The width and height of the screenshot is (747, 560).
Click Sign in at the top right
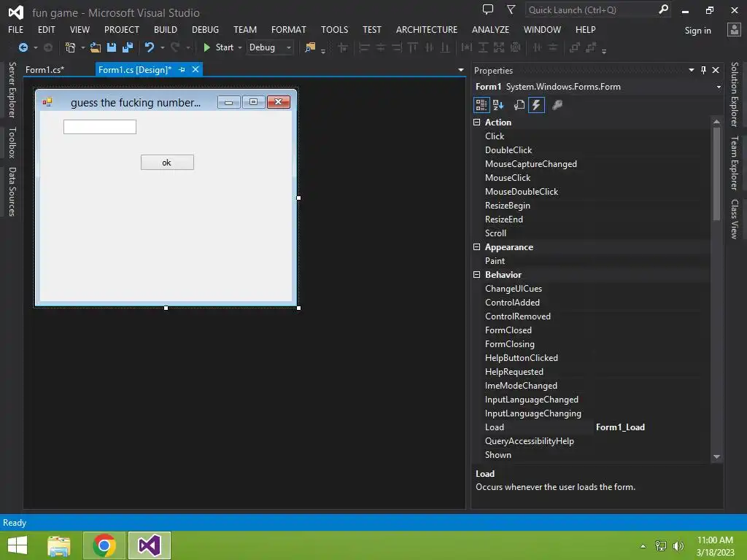pyautogui.click(x=697, y=31)
